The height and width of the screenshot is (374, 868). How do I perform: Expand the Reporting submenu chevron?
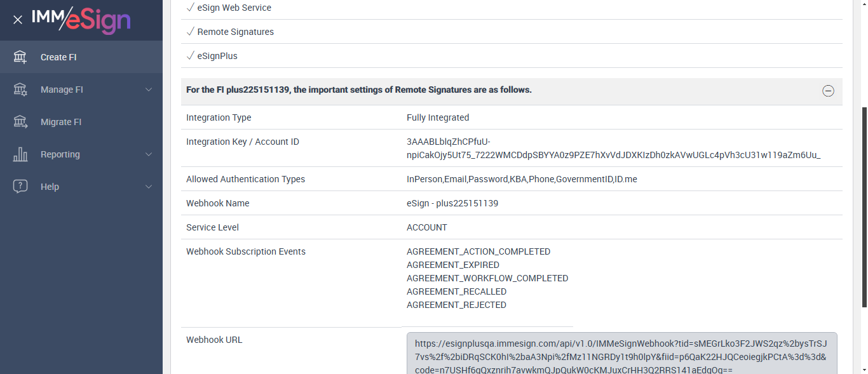(x=149, y=154)
